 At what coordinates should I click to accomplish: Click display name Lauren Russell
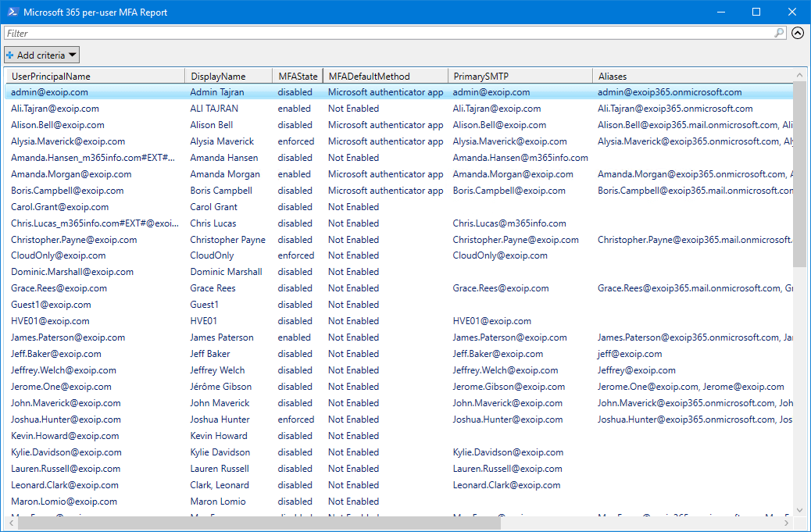click(x=220, y=469)
